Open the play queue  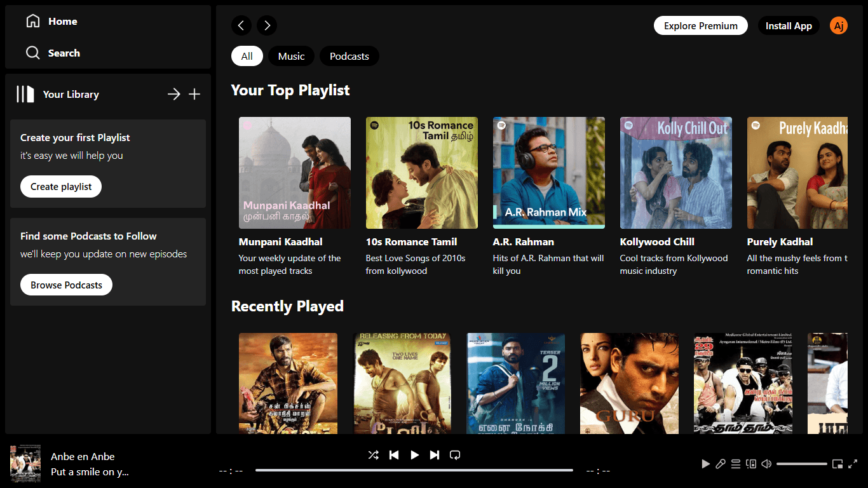[x=736, y=464]
